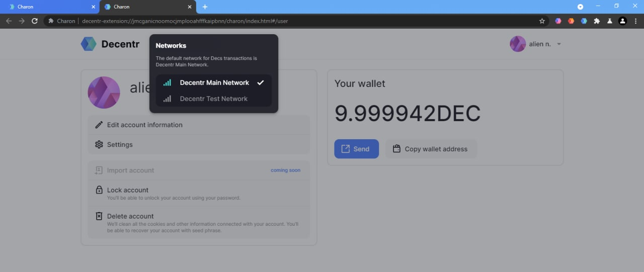Click the Decentr hexagon logo icon
644x272 pixels.
click(89, 44)
